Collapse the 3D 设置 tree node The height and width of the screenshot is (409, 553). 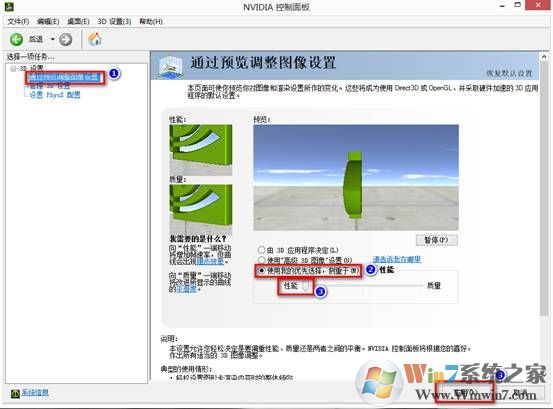coord(13,68)
